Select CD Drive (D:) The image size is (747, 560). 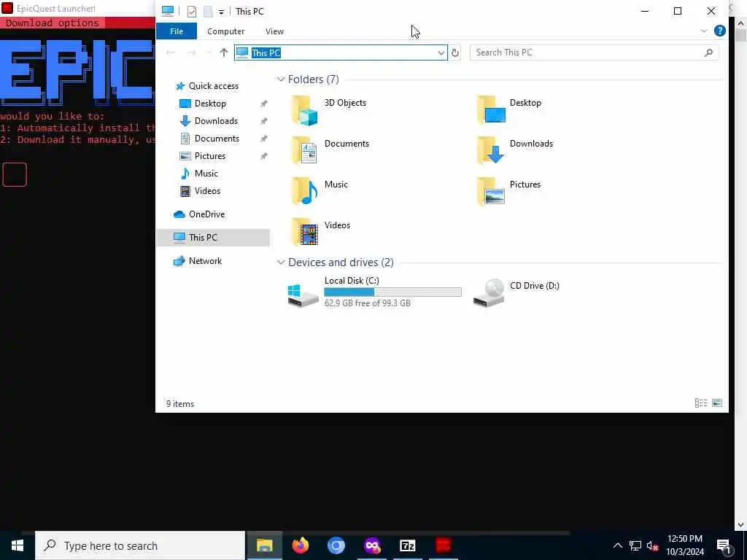pos(516,292)
